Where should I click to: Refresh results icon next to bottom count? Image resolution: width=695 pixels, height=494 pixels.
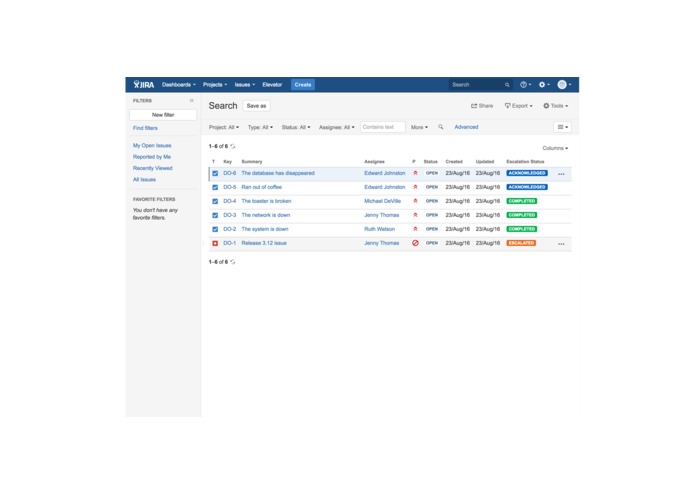coord(233,262)
